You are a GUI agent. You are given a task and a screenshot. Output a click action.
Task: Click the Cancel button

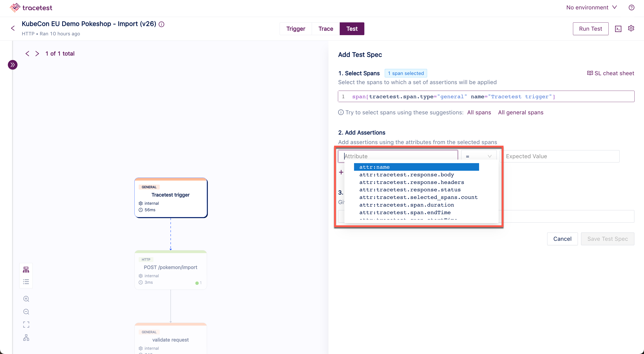point(562,239)
